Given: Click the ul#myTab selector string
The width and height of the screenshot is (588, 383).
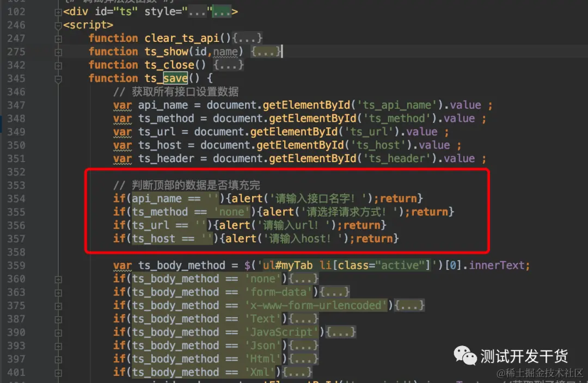Looking at the screenshot, I should (x=347, y=265).
